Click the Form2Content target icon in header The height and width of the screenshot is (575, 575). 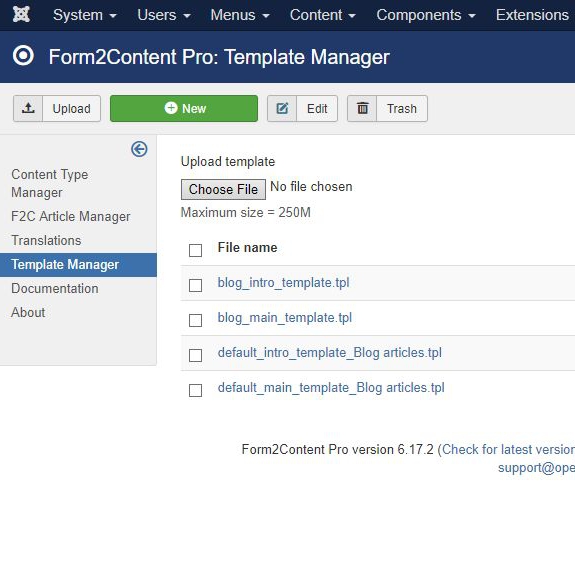tap(23, 56)
